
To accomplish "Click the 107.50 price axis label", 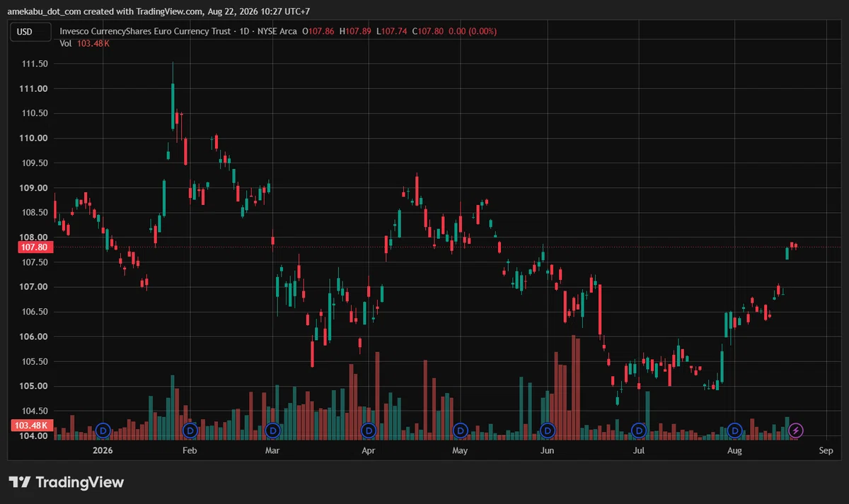I will pos(35,262).
